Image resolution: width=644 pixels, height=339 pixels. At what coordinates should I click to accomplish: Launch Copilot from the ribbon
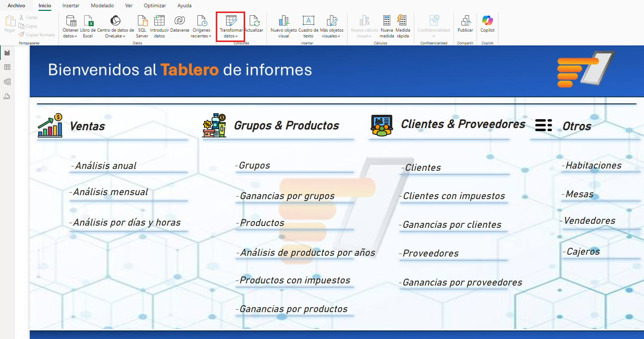coord(487,26)
